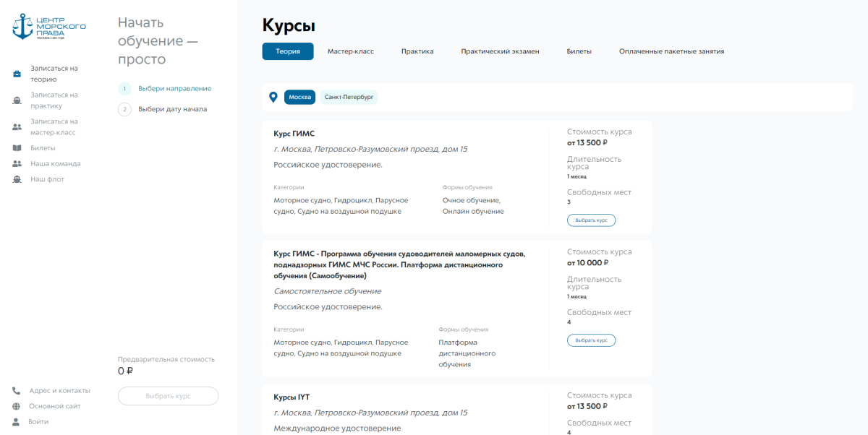This screenshot has width=868, height=435.
Task: Open Записаться на мастер-класс in sidebar
Action: 54,127
